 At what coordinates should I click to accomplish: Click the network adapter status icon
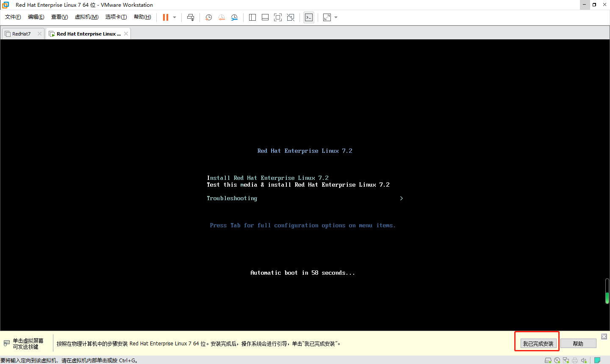pyautogui.click(x=566, y=360)
